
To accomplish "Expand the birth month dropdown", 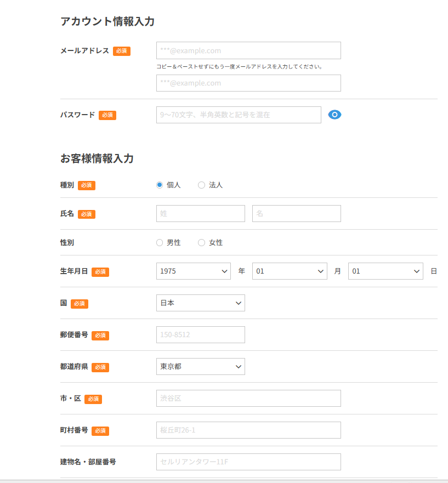I will pyautogui.click(x=290, y=271).
